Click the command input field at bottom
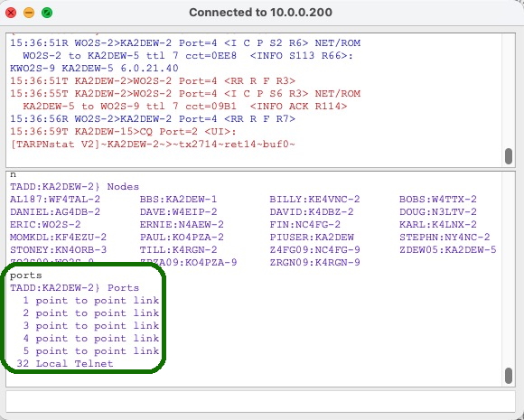Screen dimensions: 524x420 point(260,401)
